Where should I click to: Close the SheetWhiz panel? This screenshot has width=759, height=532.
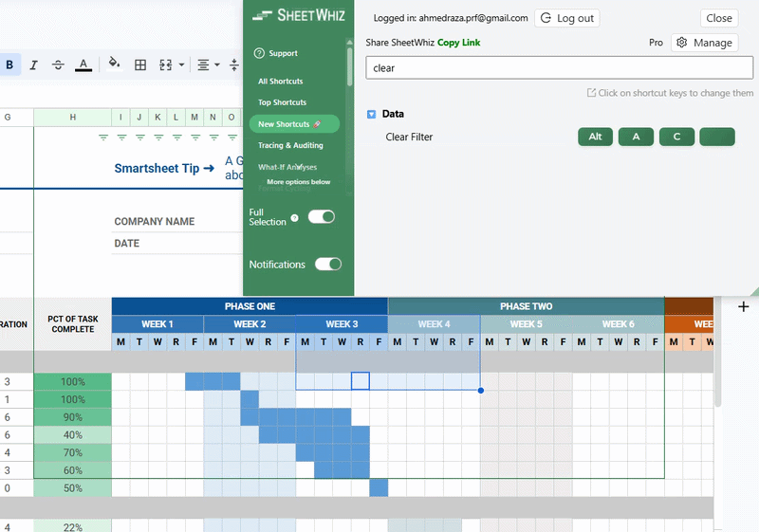click(719, 18)
